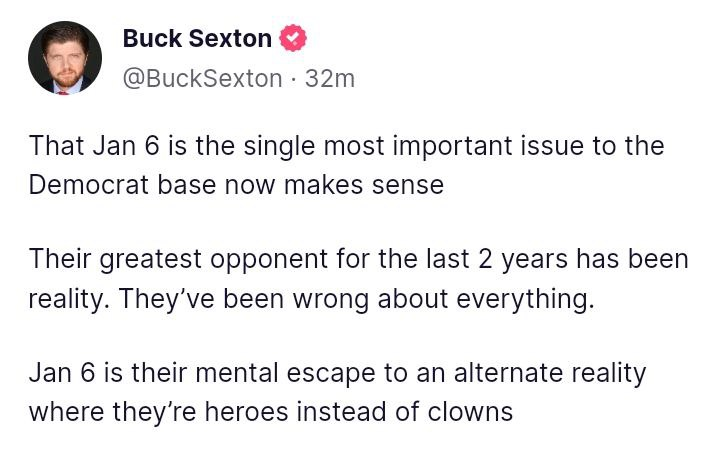Click the "Their greatest opponent" paragraph

click(358, 279)
